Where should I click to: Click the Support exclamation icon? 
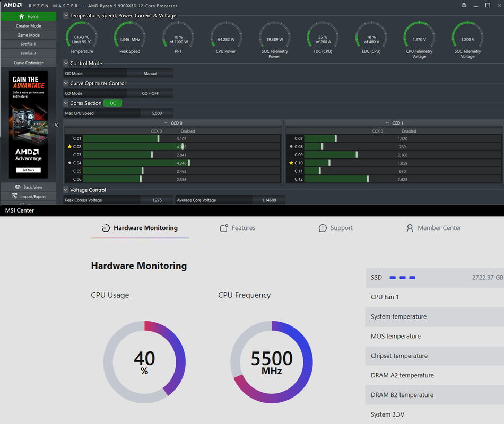(323, 228)
